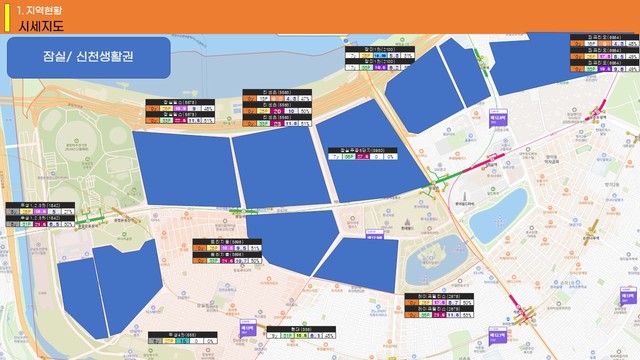Click the purple marker left of the single-row bottom label
This screenshot has height=360, width=640.
[x=248, y=328]
